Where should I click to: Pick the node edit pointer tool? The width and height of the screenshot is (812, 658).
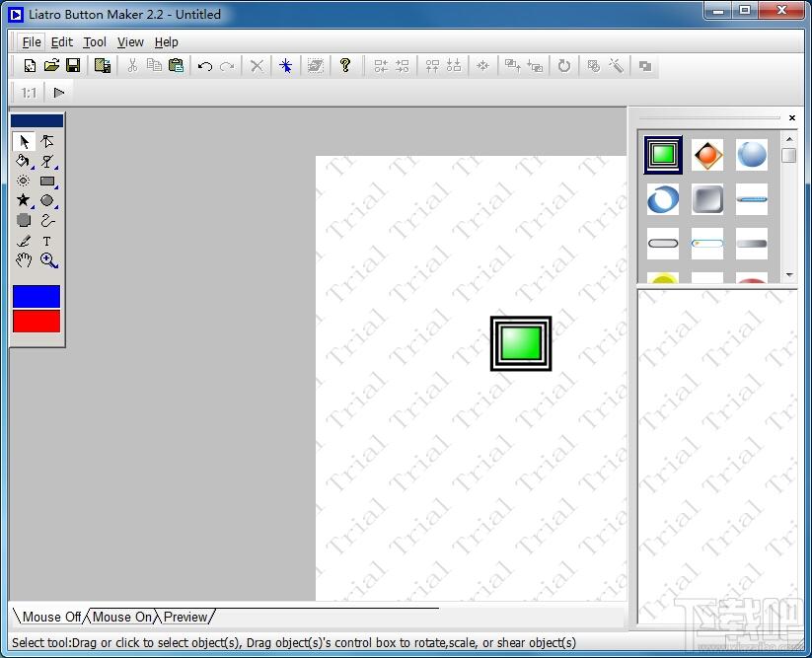[47, 141]
